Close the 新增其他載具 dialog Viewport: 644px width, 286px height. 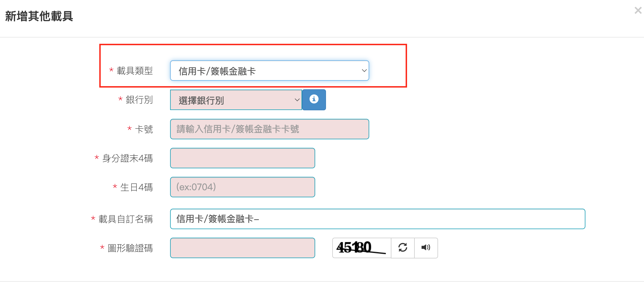tap(638, 11)
